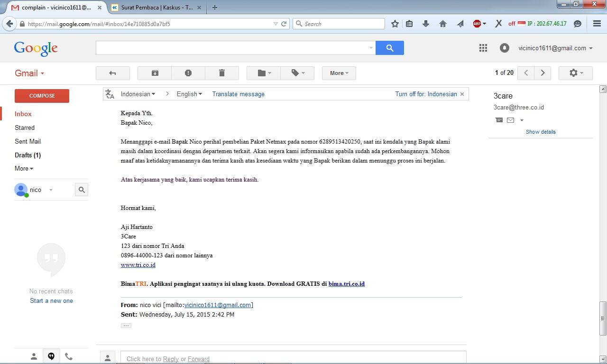This screenshot has height=364, width=607.
Task: Open the Downloads arrow icon
Action: point(425,24)
